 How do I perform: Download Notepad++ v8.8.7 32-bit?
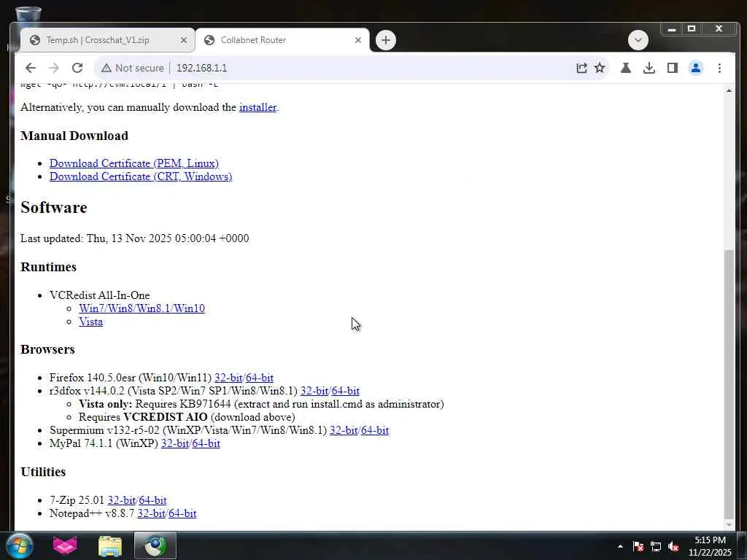pos(151,514)
